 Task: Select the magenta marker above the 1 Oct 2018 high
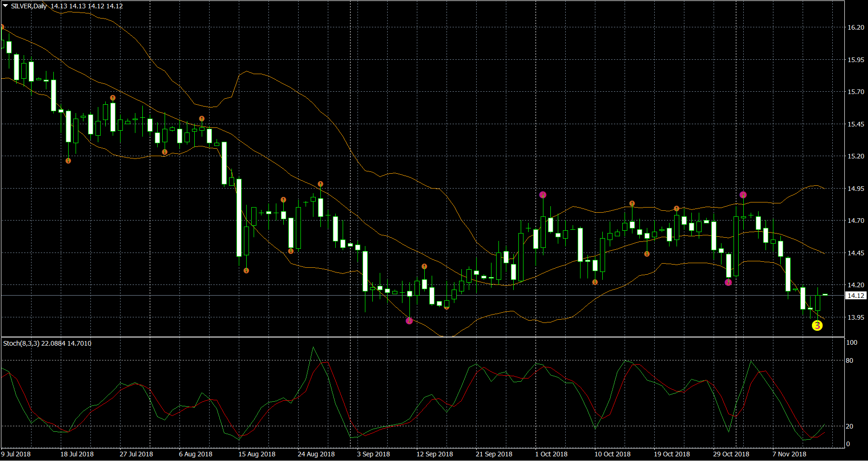543,195
